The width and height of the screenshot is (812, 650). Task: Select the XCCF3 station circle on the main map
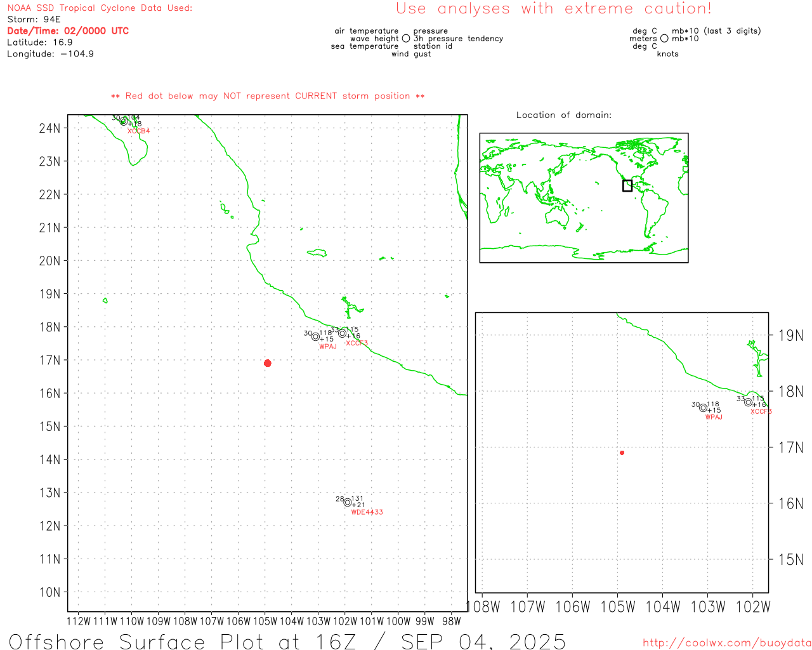(343, 333)
